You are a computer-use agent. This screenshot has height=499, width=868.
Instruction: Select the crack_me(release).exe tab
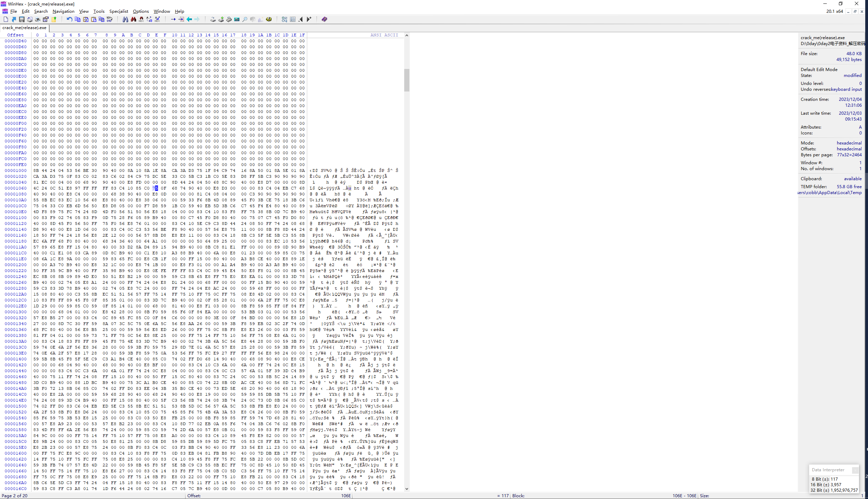coord(24,28)
